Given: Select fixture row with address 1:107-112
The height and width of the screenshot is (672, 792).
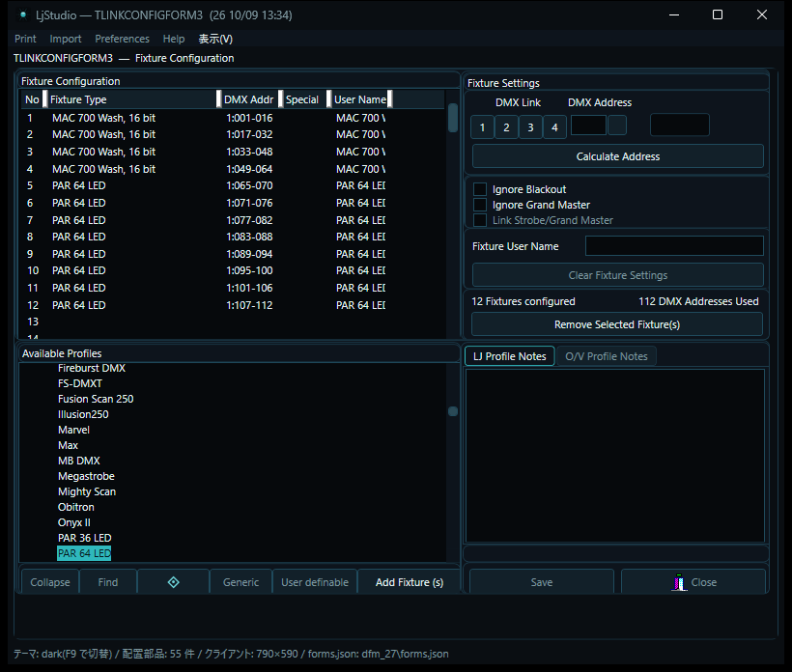Looking at the screenshot, I should pos(233,305).
